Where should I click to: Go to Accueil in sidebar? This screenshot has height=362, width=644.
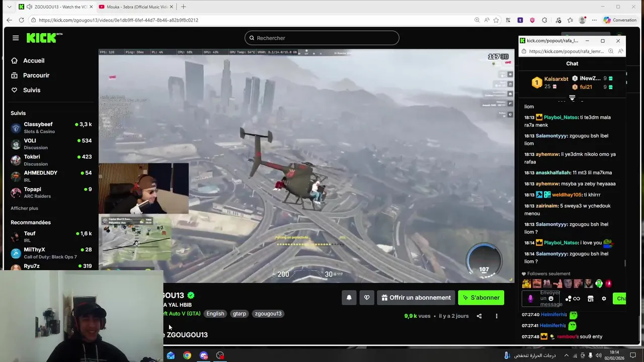tap(34, 60)
